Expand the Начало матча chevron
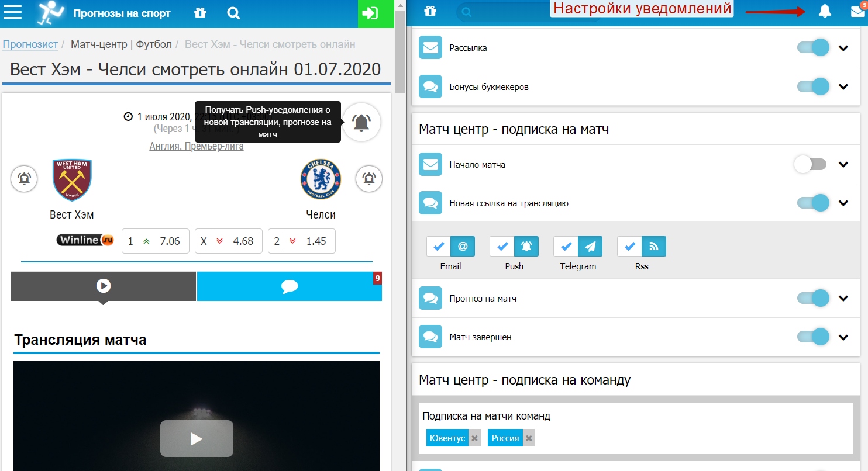This screenshot has width=868, height=471. click(843, 164)
